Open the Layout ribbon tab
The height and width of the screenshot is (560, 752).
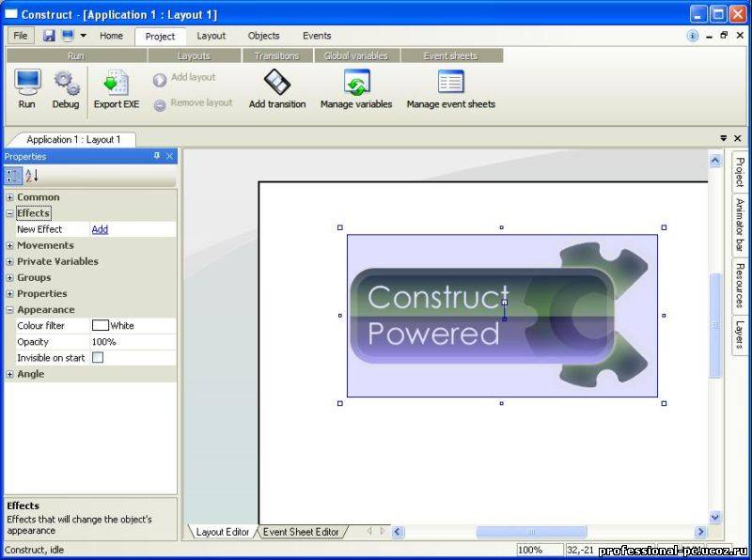point(211,36)
